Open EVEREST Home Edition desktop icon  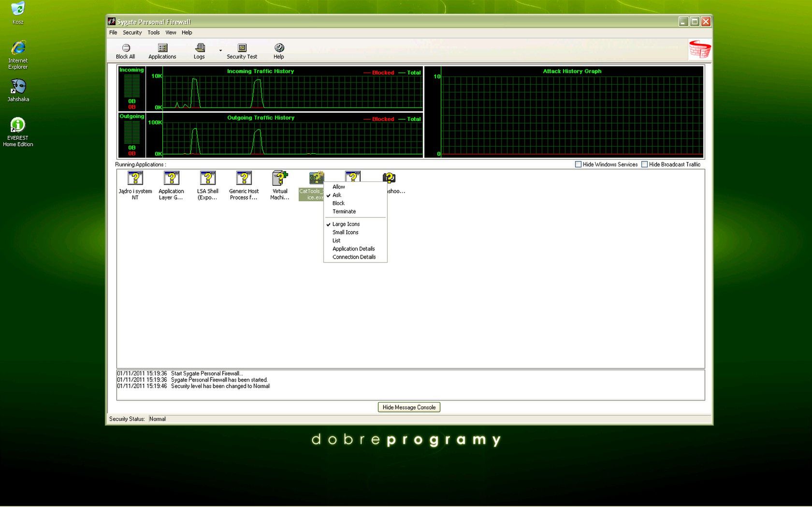point(18,132)
